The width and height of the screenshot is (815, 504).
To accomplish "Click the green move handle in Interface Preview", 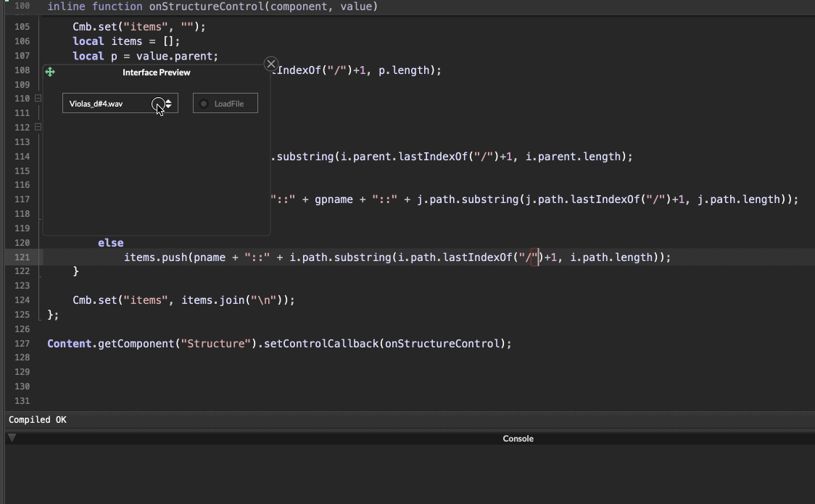I will click(50, 72).
